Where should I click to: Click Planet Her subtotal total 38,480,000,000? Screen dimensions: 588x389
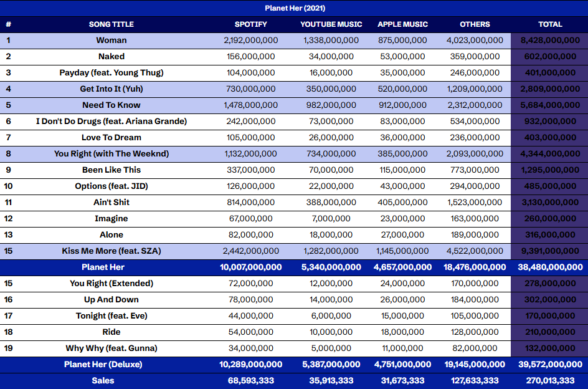coord(550,267)
